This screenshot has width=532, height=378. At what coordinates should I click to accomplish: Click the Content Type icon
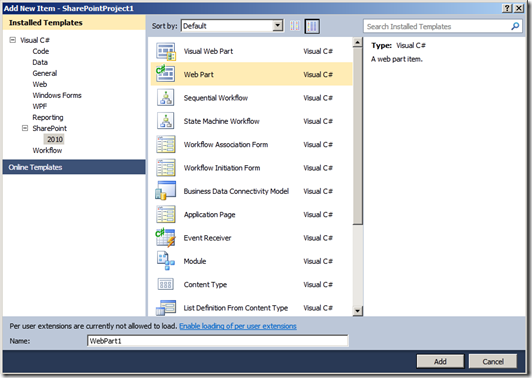166,284
